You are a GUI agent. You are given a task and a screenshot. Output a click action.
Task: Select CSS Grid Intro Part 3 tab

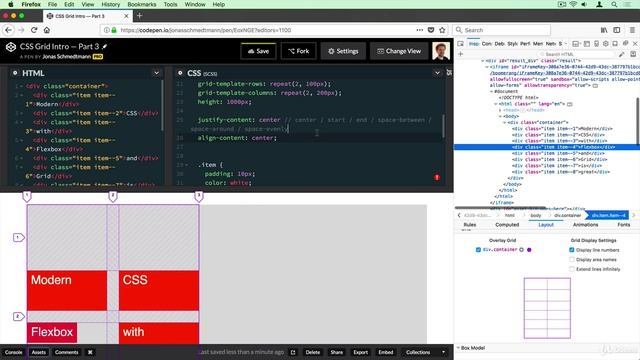tap(88, 16)
